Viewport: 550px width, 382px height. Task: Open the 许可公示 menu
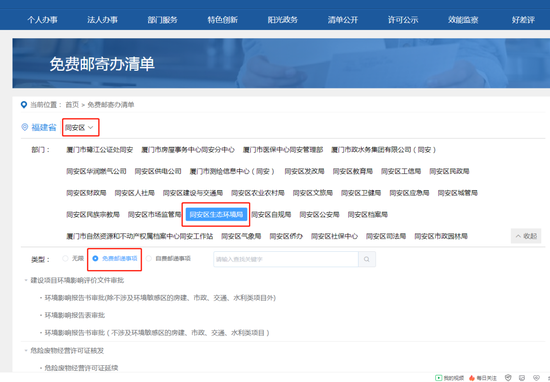coord(403,20)
